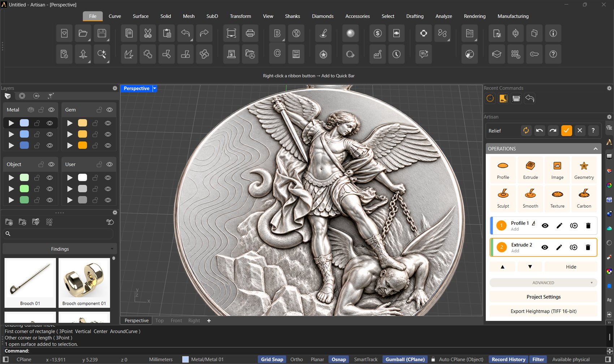Click the question mark help ribbon icon
Screen dimensions: 614x364
[553, 54]
